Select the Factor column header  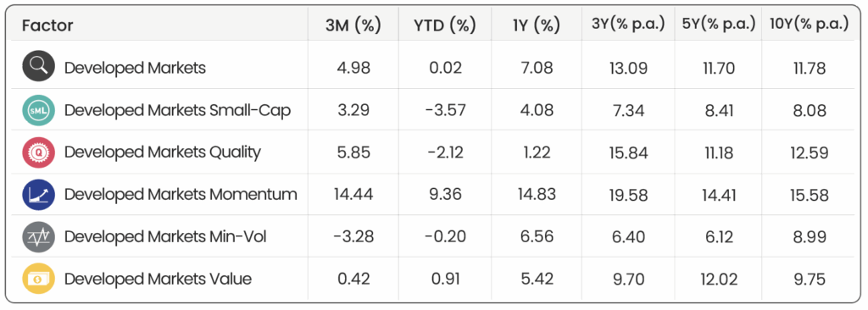click(47, 25)
